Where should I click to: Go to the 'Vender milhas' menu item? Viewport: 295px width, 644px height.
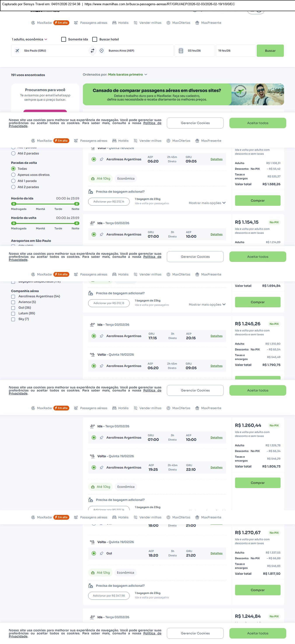[x=148, y=23]
